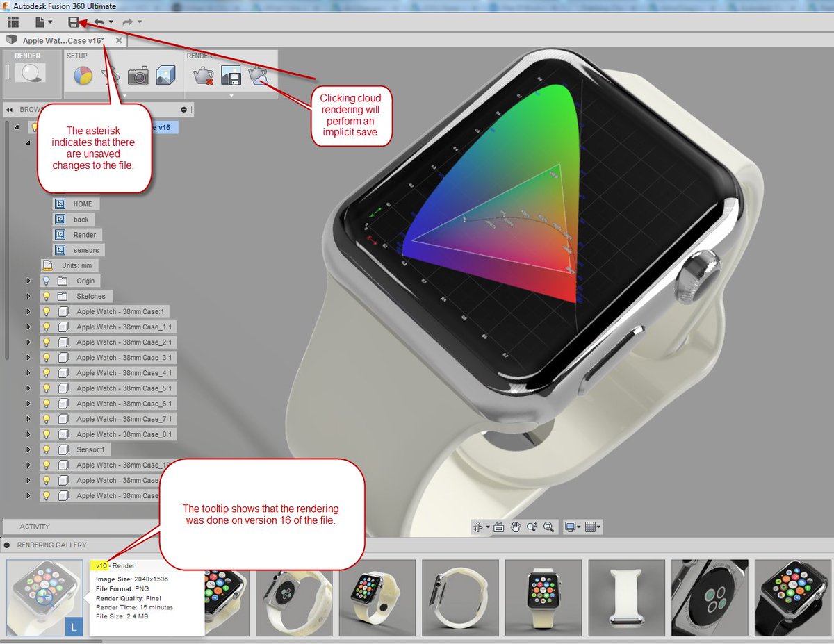Open the data panel grid icon
Viewport: 834px width, 644px height.
point(13,22)
